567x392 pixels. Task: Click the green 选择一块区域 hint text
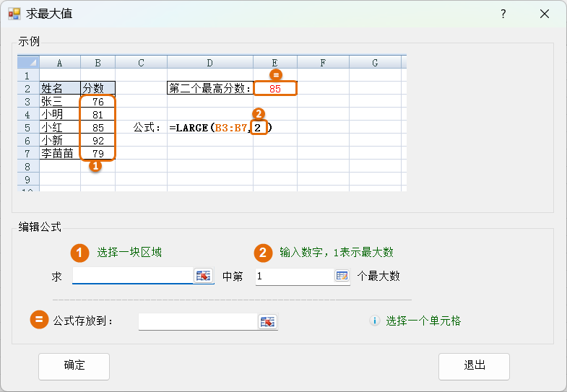point(129,253)
